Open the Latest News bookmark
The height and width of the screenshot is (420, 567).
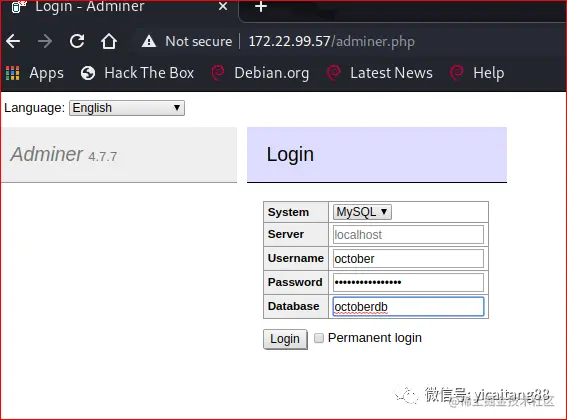(380, 73)
